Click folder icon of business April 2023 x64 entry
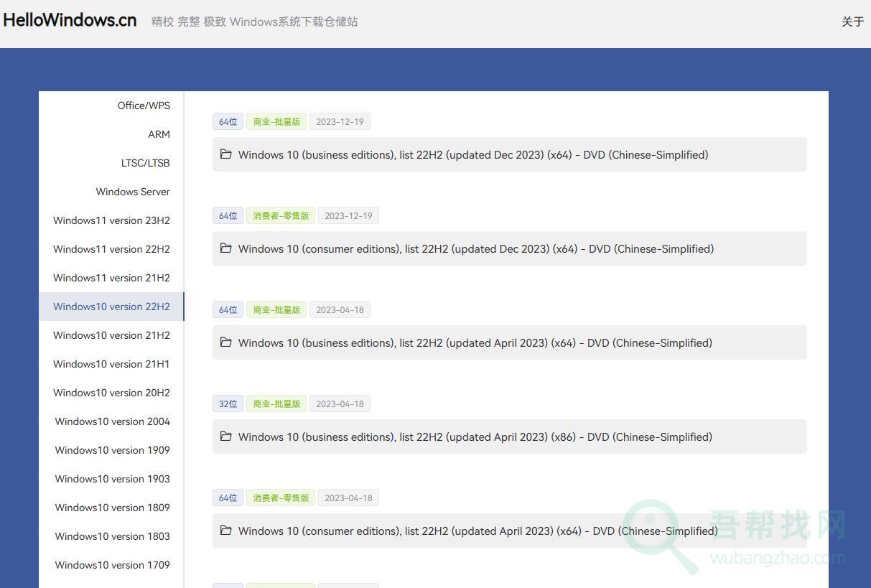The image size is (871, 588). coord(225,342)
